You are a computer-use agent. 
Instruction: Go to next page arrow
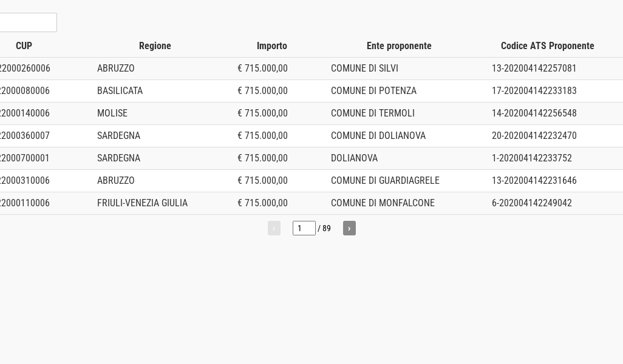coord(349,228)
